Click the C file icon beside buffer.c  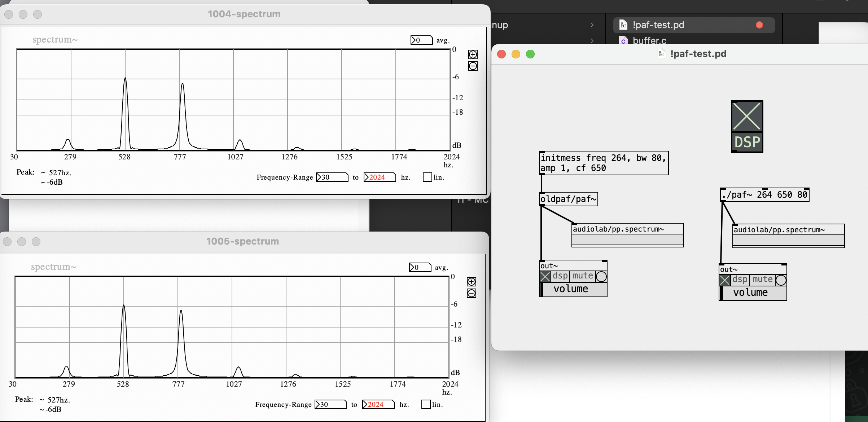pyautogui.click(x=623, y=40)
